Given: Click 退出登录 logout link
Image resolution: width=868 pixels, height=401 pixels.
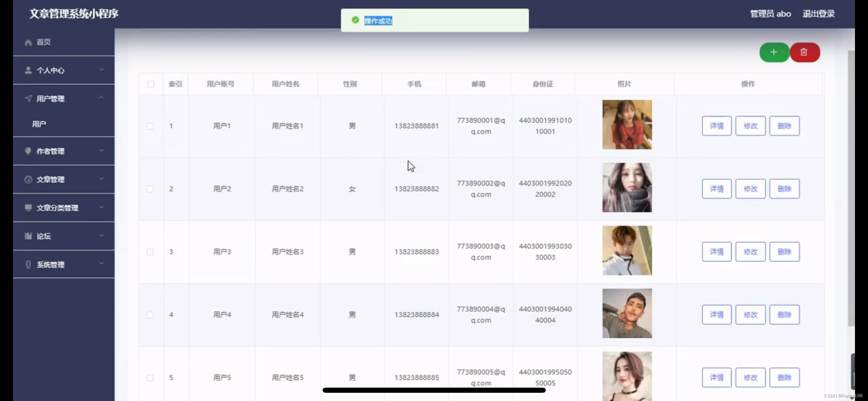Looking at the screenshot, I should 818,14.
